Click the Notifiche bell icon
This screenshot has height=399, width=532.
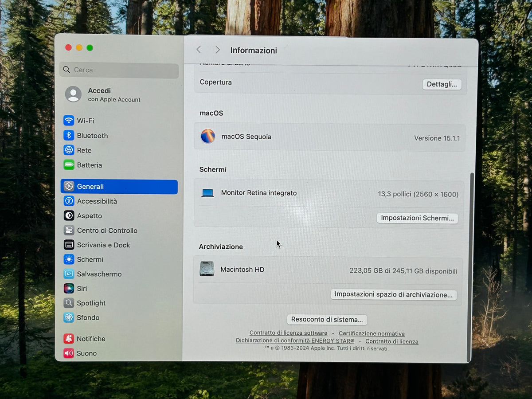coord(69,339)
